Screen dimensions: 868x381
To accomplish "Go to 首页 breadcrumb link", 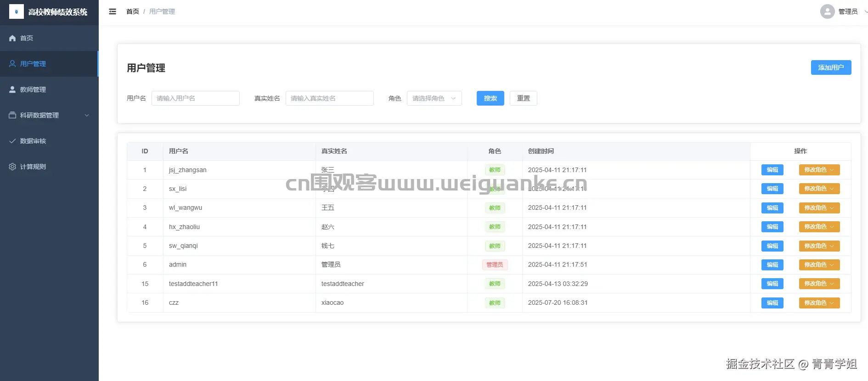I will point(133,11).
